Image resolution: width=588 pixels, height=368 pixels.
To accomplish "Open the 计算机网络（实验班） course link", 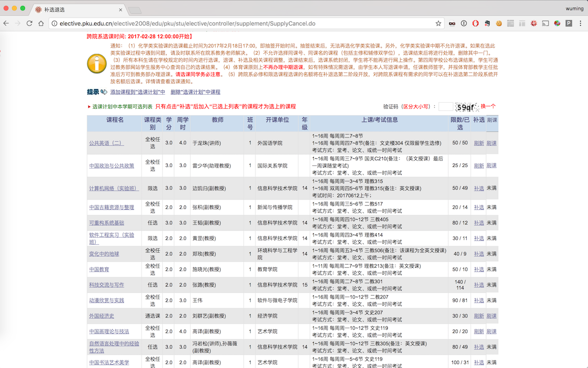I will pyautogui.click(x=114, y=189).
